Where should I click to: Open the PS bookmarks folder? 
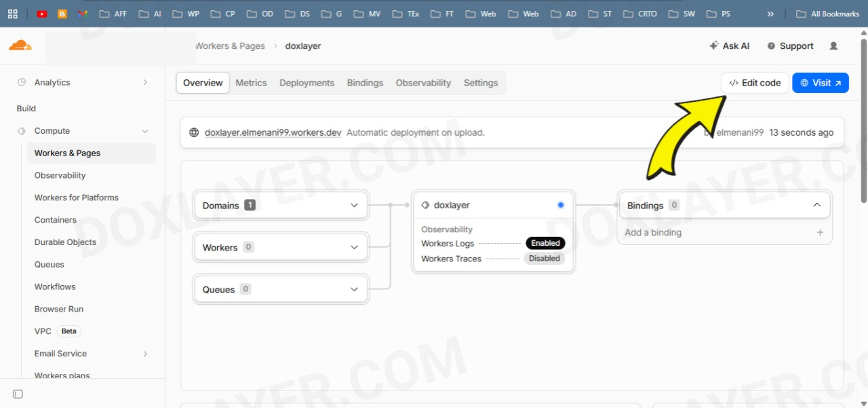pos(718,14)
